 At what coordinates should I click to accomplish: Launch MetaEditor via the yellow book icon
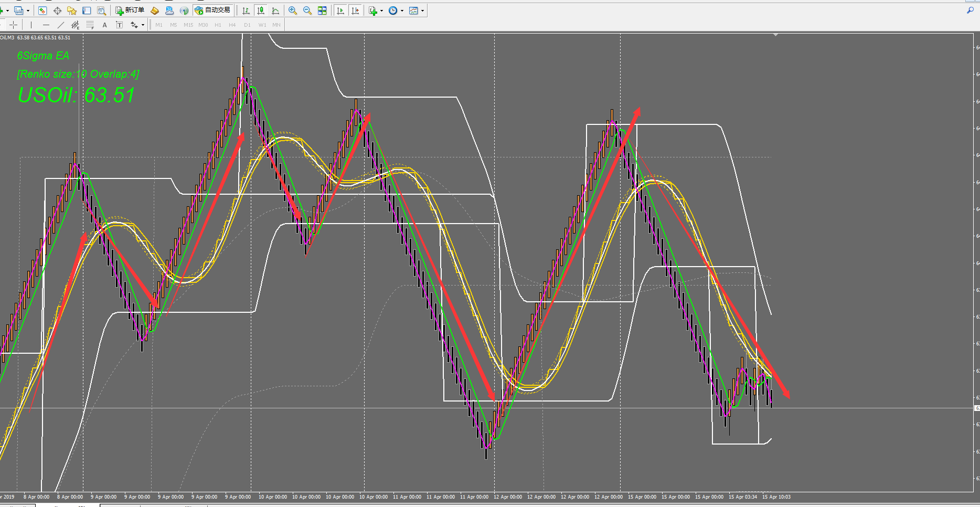coord(155,10)
